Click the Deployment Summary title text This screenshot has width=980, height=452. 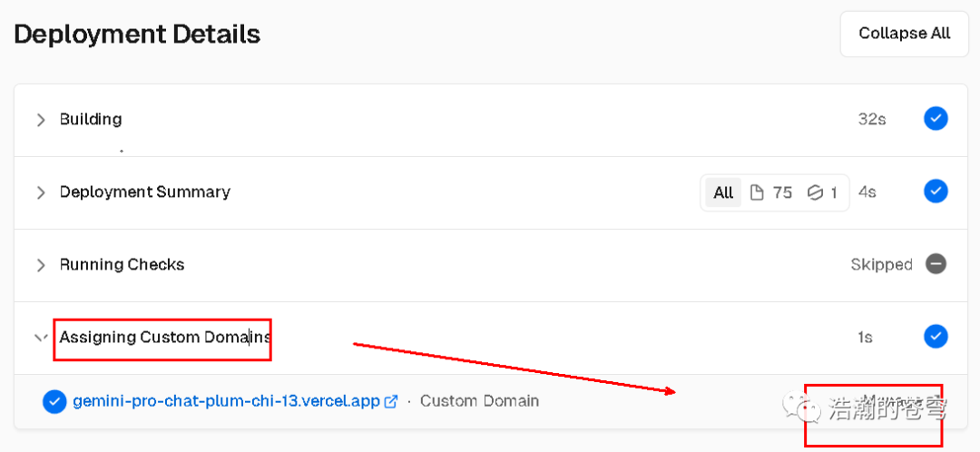(x=145, y=192)
